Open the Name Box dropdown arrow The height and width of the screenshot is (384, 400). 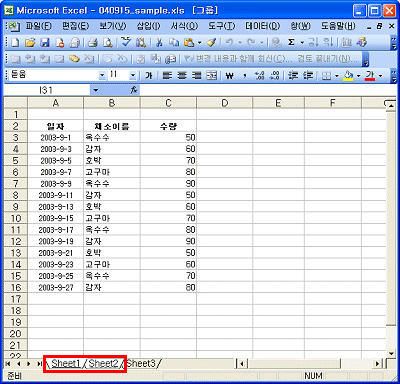tap(96, 90)
